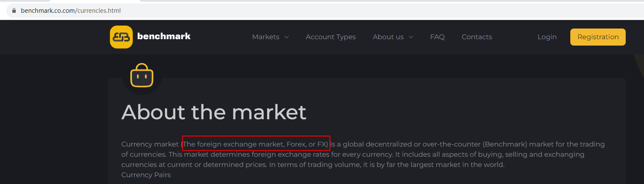This screenshot has height=184, width=644.
Task: Click the padlock site security icon
Action: coord(14,11)
